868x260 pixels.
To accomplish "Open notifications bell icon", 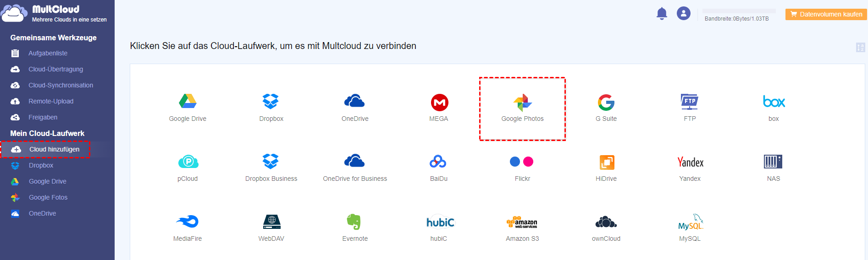I will pyautogui.click(x=662, y=13).
